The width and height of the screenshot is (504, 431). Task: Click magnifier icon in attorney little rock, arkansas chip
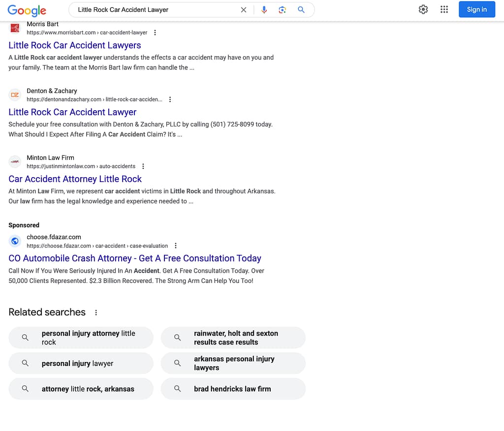point(25,389)
